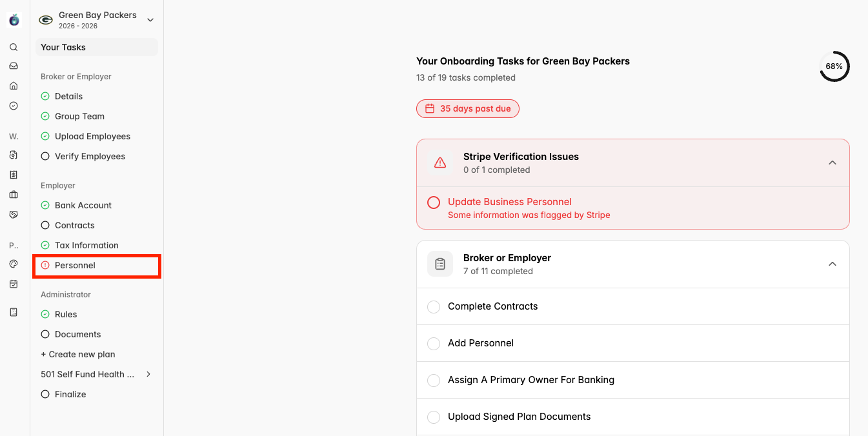Open the calendar check icon in rail

(x=14, y=284)
